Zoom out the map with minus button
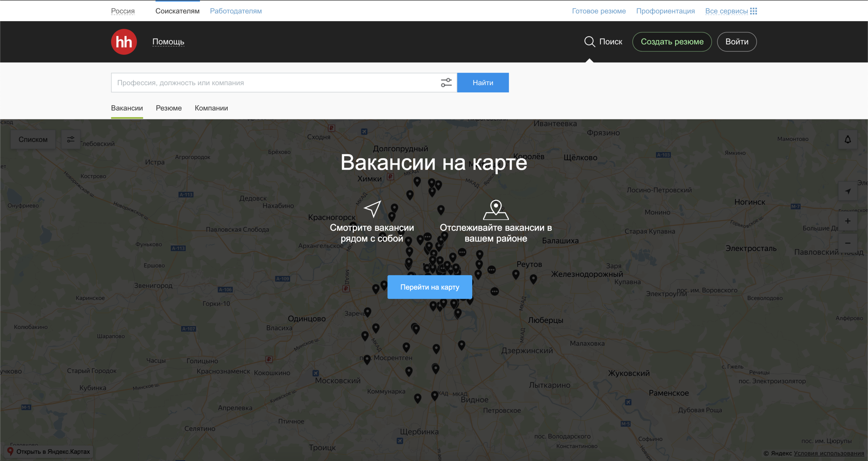 pyautogui.click(x=848, y=243)
